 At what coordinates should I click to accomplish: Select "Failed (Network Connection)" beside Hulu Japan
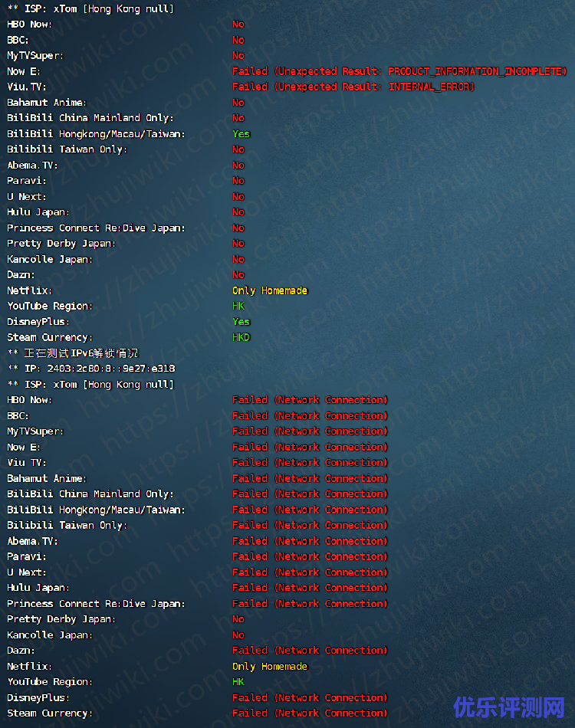[x=310, y=588]
